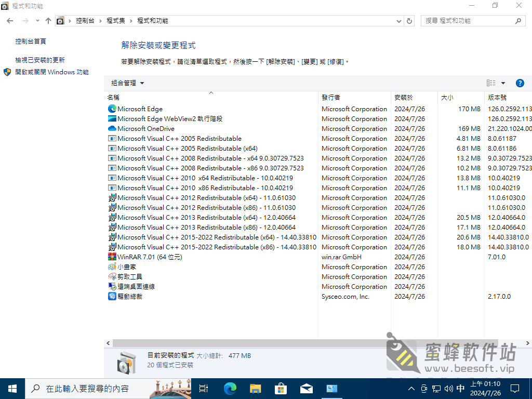Expand the address bar history dropdown
The width and height of the screenshot is (532, 399).
(x=399, y=21)
